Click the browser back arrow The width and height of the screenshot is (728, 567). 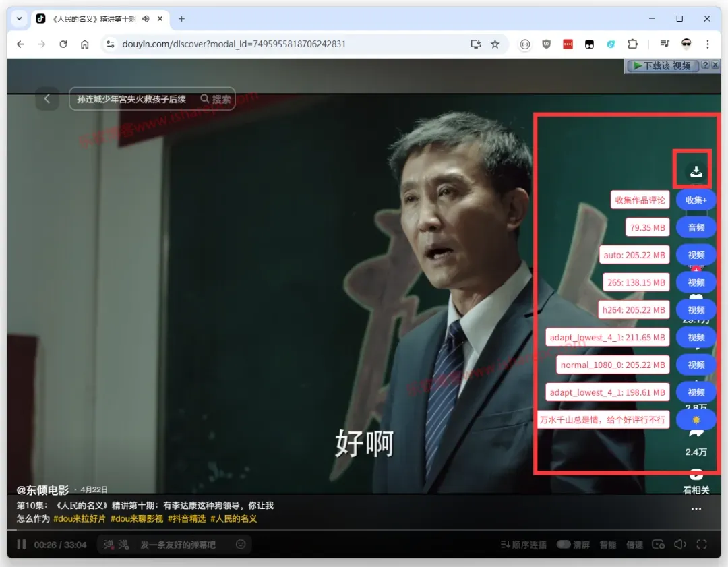[20, 44]
